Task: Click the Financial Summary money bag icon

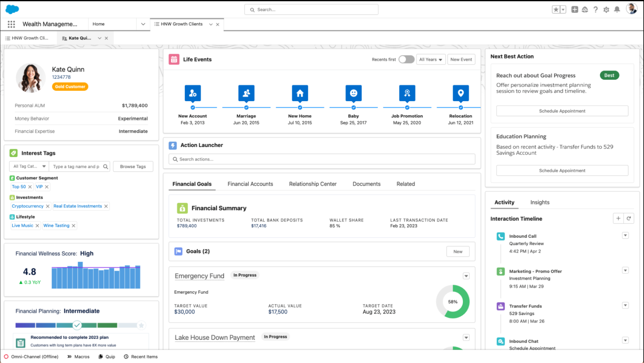Action: coord(183,208)
